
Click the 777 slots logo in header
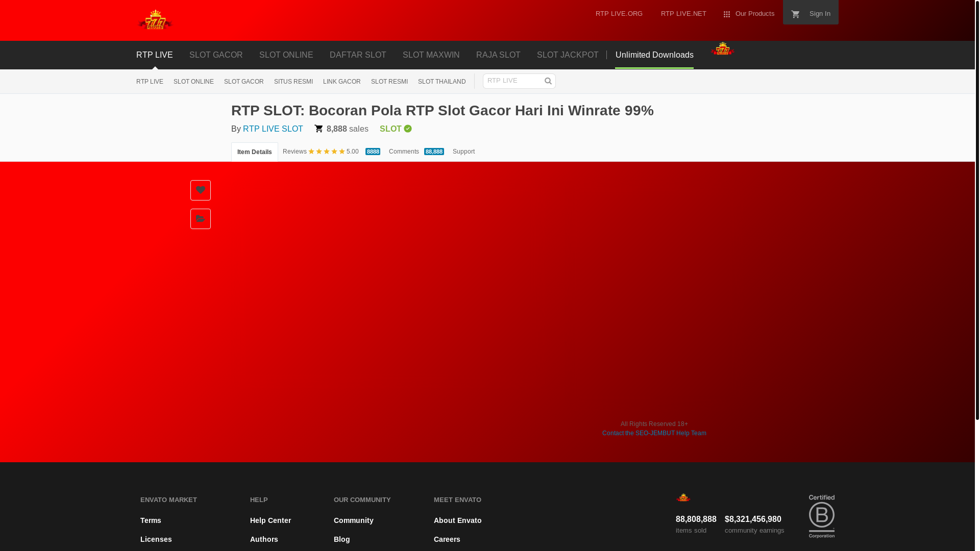pyautogui.click(x=155, y=19)
